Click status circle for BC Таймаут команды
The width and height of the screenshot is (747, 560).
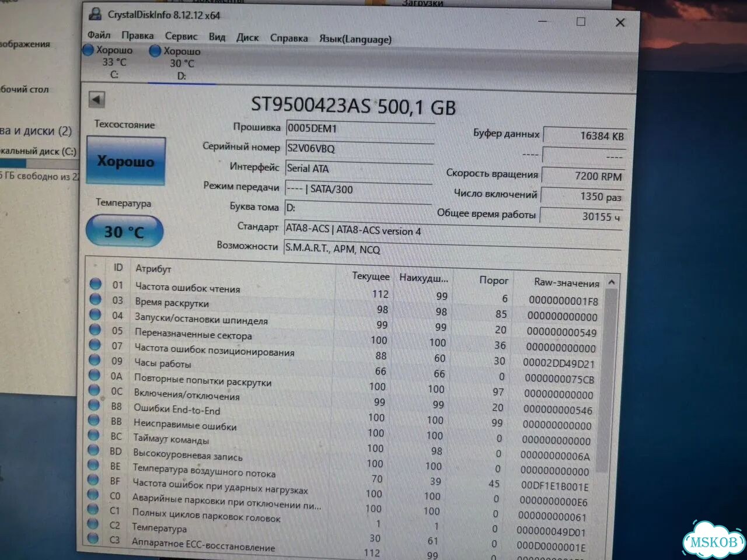93,435
